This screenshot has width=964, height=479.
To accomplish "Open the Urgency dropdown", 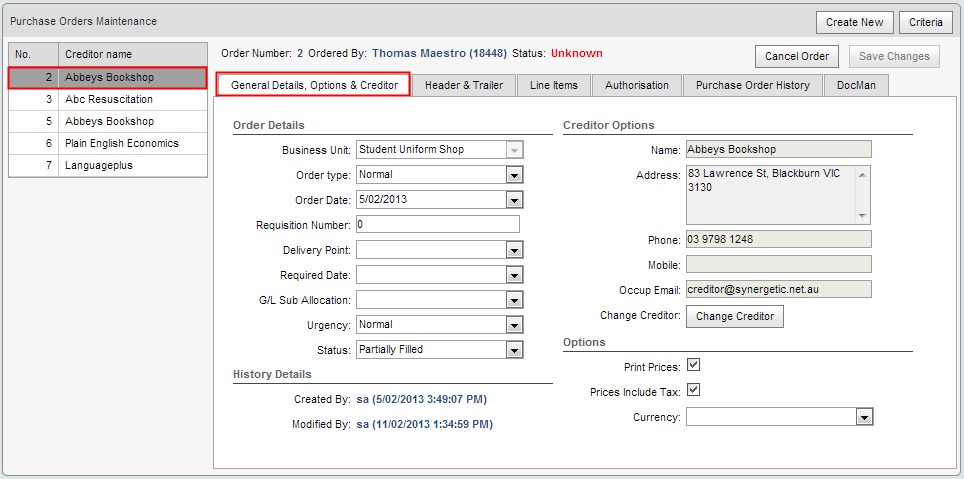I will 515,325.
